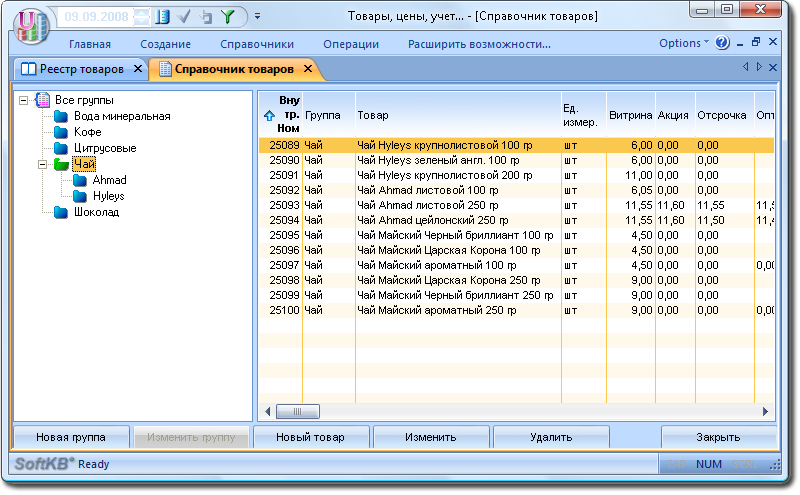
Task: Close the Справочник товаров tab
Action: pos(308,68)
